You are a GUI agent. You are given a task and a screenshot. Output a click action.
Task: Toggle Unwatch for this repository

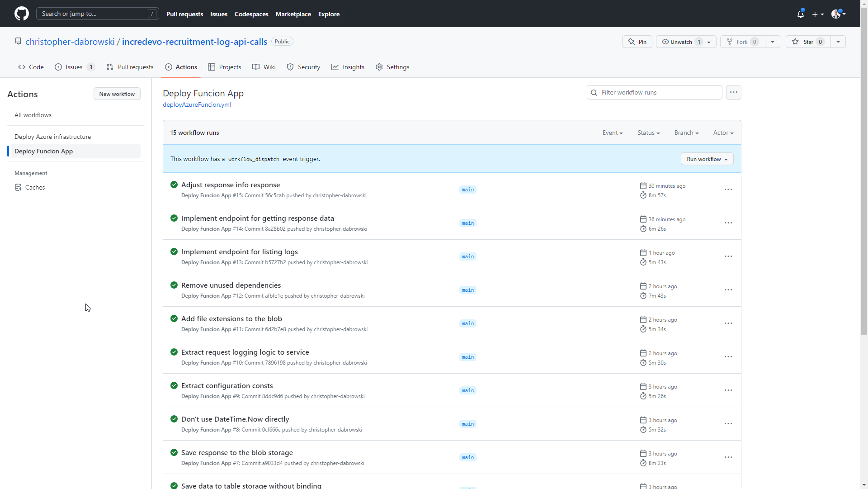680,42
